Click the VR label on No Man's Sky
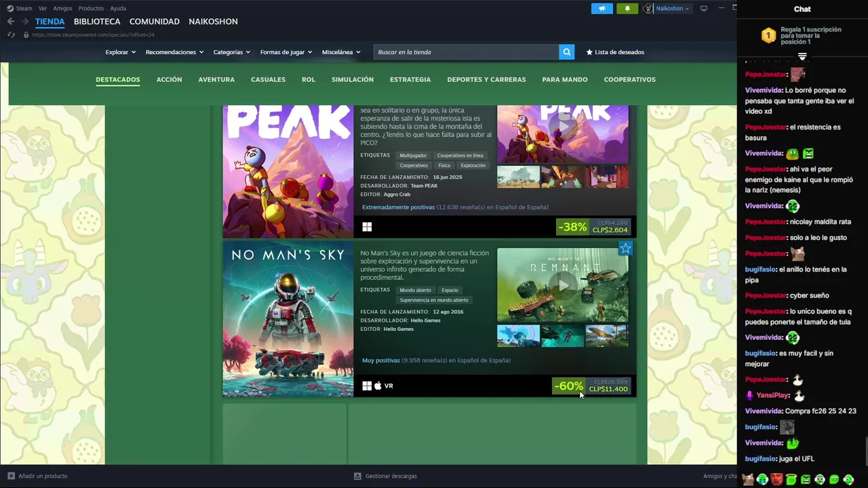 coord(389,386)
